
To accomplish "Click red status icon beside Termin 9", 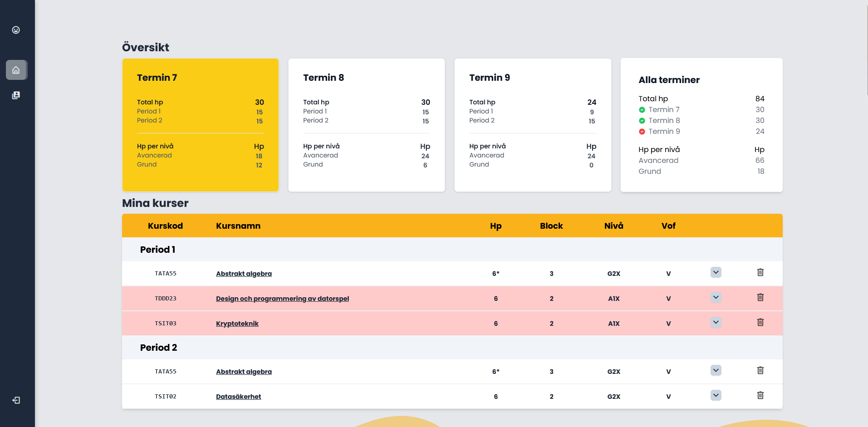I will click(x=642, y=132).
